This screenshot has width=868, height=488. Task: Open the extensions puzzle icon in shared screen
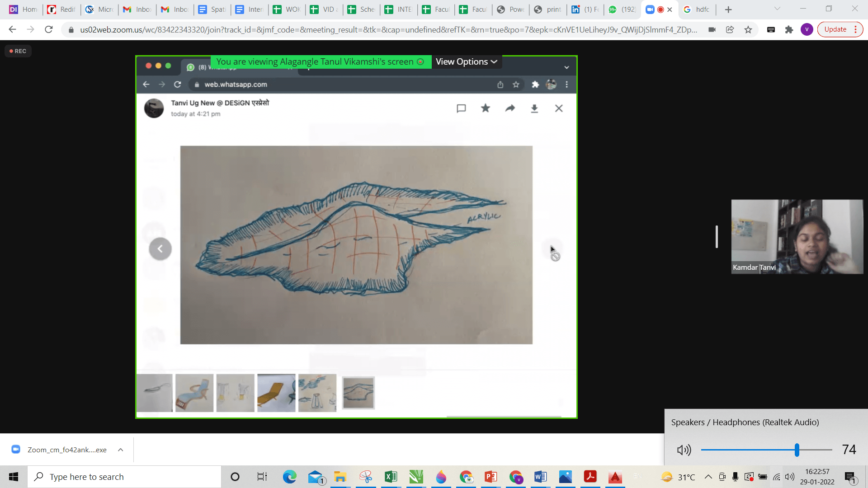[535, 84]
